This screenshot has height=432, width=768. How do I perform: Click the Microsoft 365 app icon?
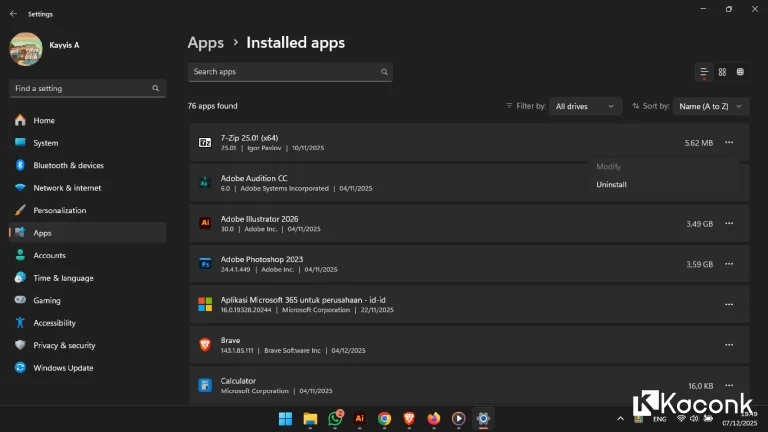click(205, 304)
